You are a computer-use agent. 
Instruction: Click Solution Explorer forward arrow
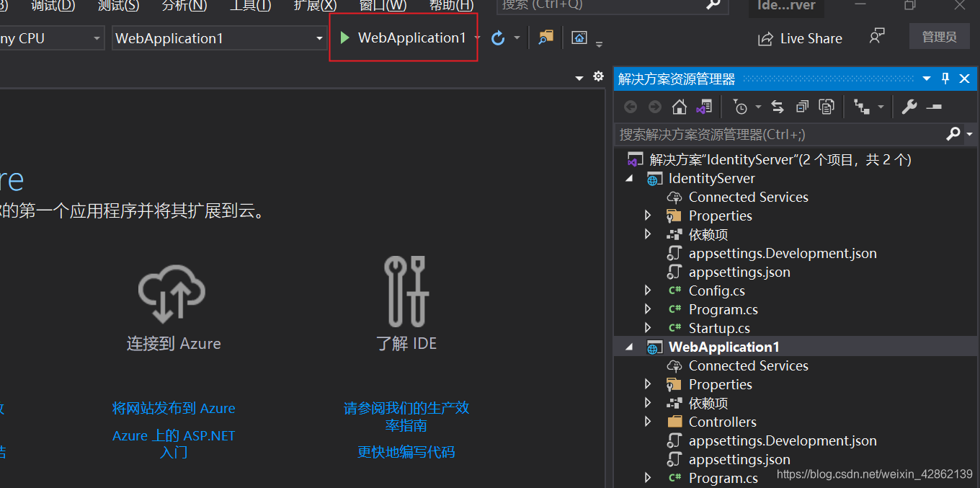tap(654, 107)
